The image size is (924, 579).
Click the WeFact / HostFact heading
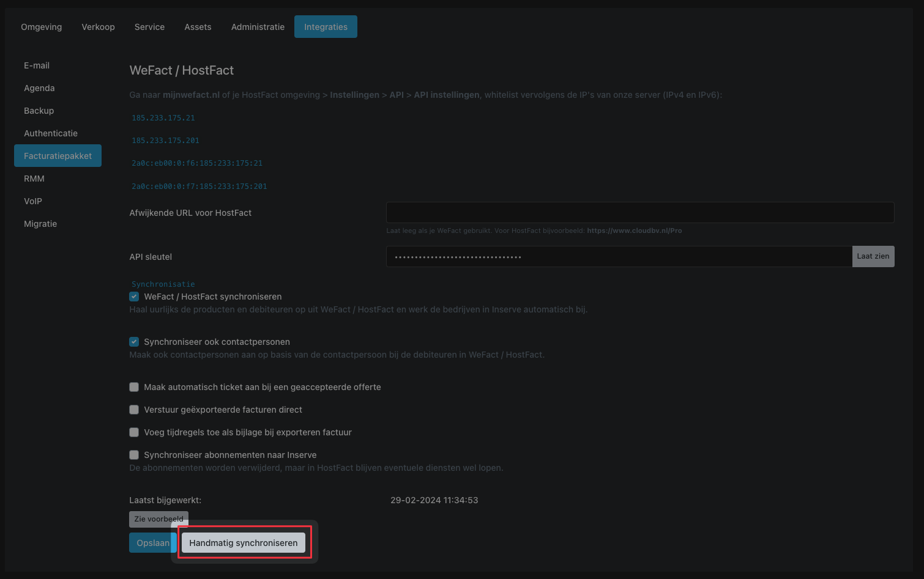coord(182,70)
